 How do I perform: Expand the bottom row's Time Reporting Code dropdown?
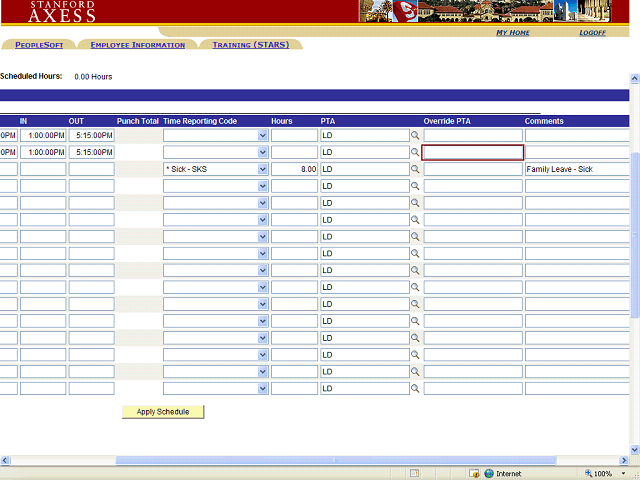point(263,389)
